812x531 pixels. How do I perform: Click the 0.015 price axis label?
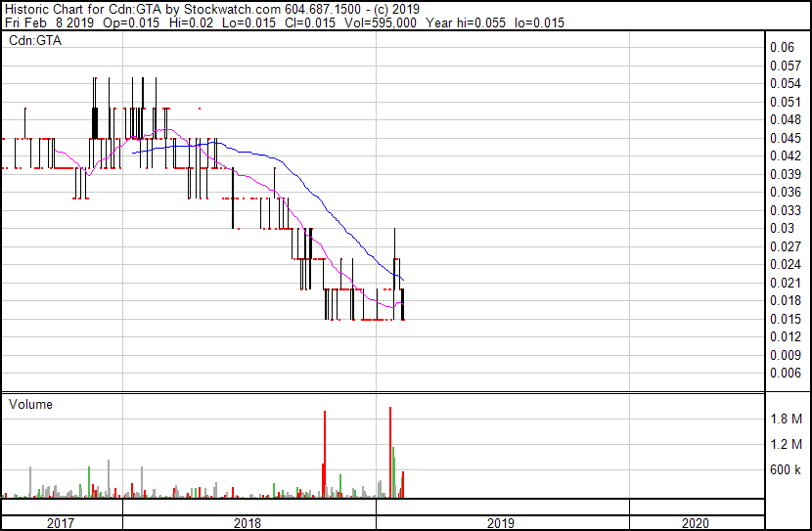(785, 319)
